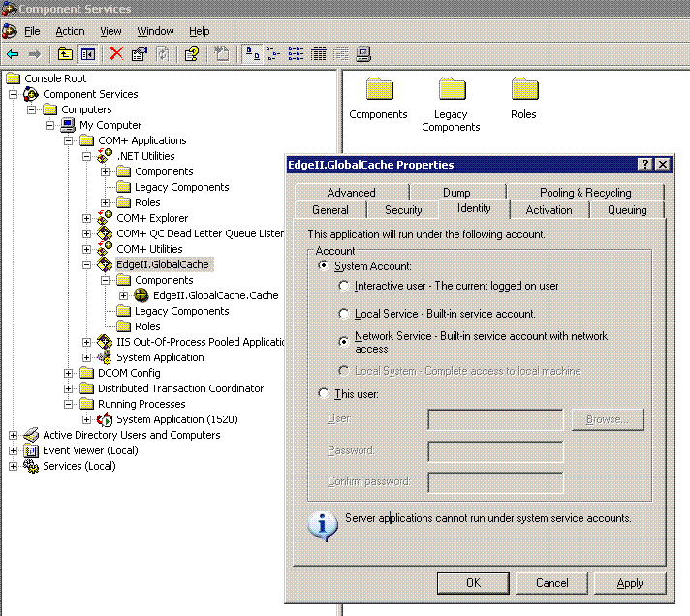This screenshot has width=690, height=616.
Task: Click the Large Icons view toolbar button
Action: pos(252,54)
